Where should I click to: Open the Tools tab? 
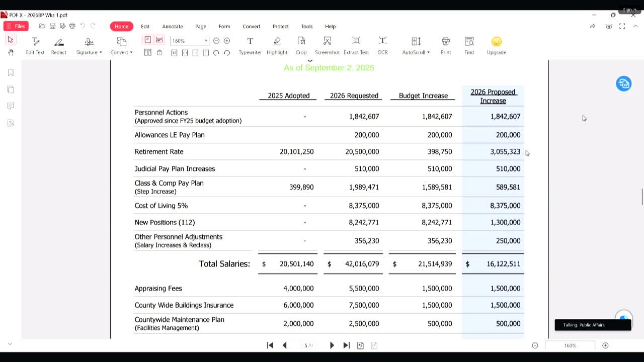click(x=307, y=26)
